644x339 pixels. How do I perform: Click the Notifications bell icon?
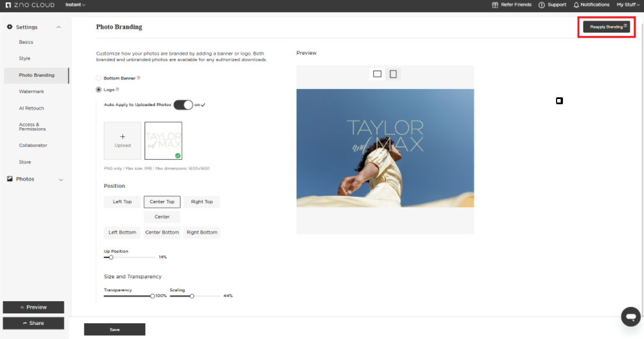pyautogui.click(x=576, y=5)
